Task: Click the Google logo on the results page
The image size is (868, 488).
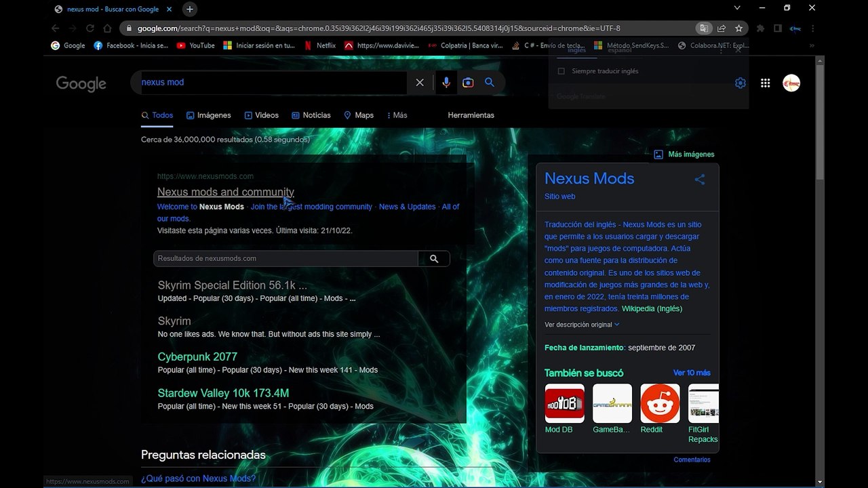Action: click(81, 83)
